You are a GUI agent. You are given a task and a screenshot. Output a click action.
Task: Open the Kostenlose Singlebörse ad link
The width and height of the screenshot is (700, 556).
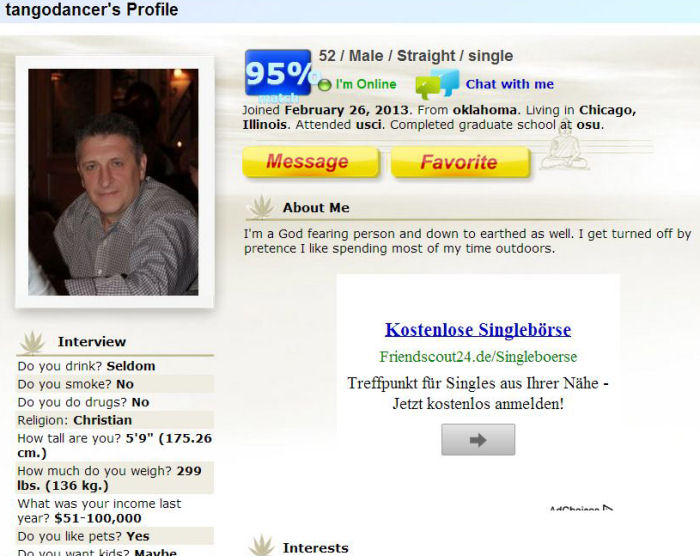[478, 330]
